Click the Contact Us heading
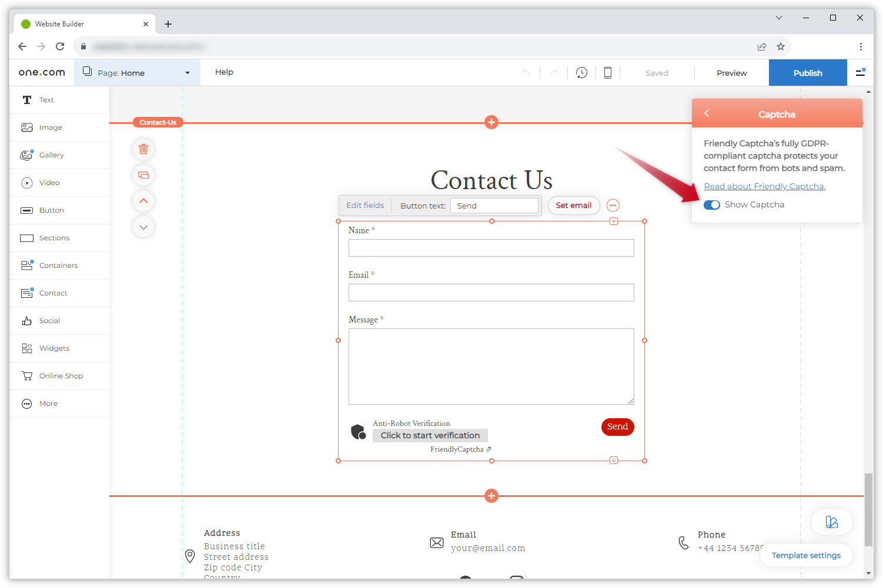 pos(491,180)
